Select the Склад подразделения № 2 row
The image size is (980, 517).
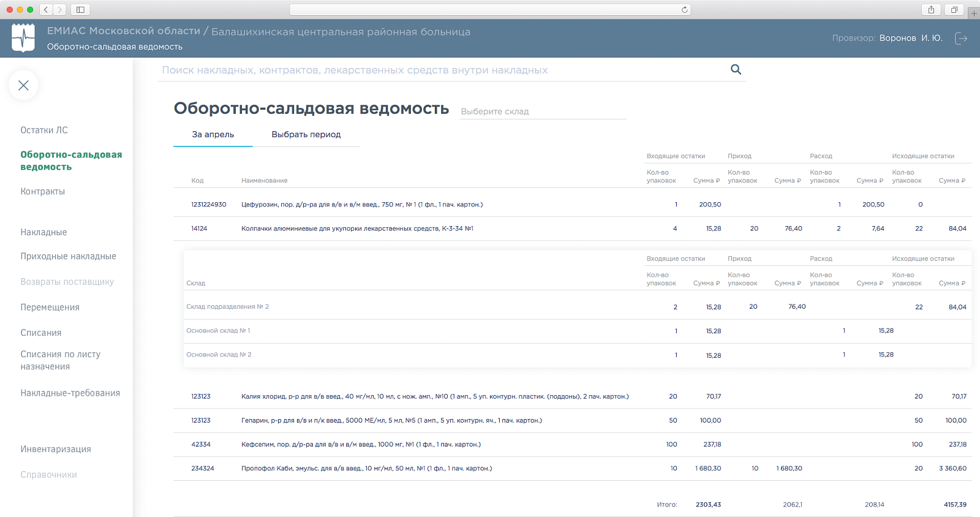tap(578, 307)
